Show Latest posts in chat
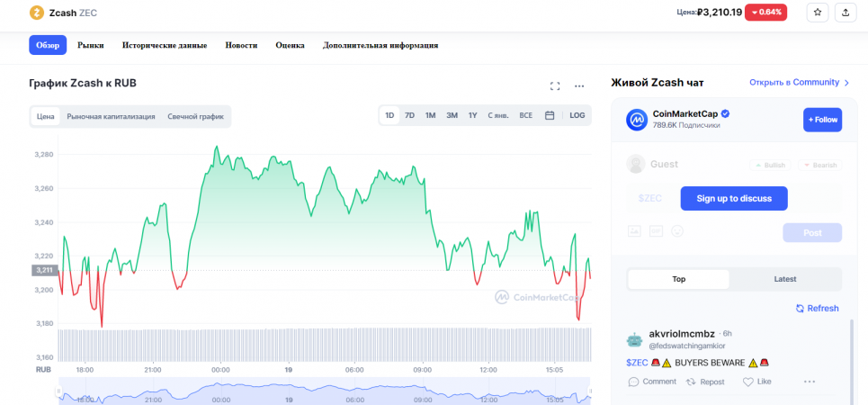The width and height of the screenshot is (868, 405). coord(785,279)
